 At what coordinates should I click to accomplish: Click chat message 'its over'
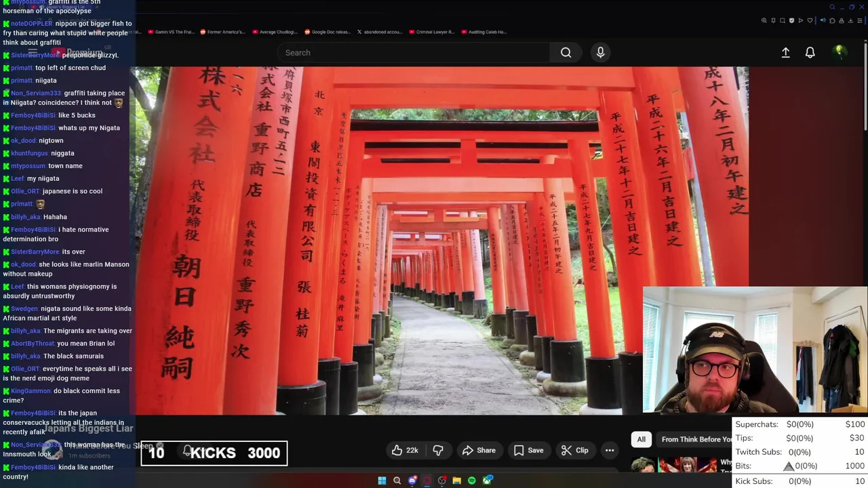coord(73,251)
